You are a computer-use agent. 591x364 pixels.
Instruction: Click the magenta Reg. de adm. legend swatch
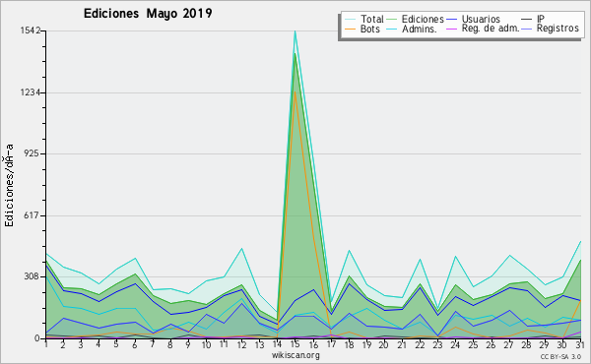point(451,29)
